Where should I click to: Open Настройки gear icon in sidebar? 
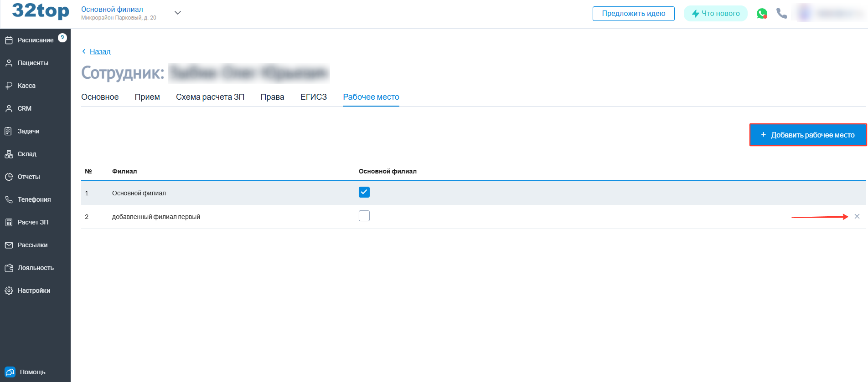tap(9, 290)
